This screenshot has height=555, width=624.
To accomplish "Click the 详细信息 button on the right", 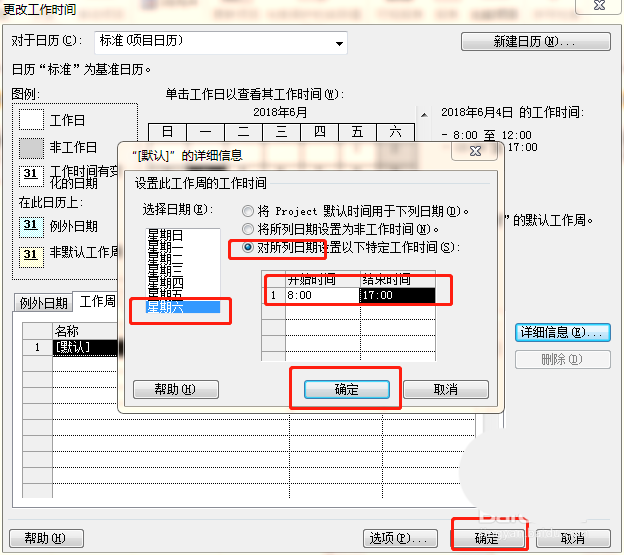I will tap(562, 332).
